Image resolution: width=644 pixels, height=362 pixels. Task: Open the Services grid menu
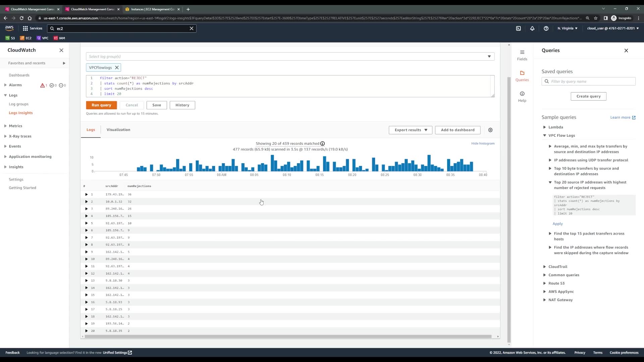(x=32, y=28)
